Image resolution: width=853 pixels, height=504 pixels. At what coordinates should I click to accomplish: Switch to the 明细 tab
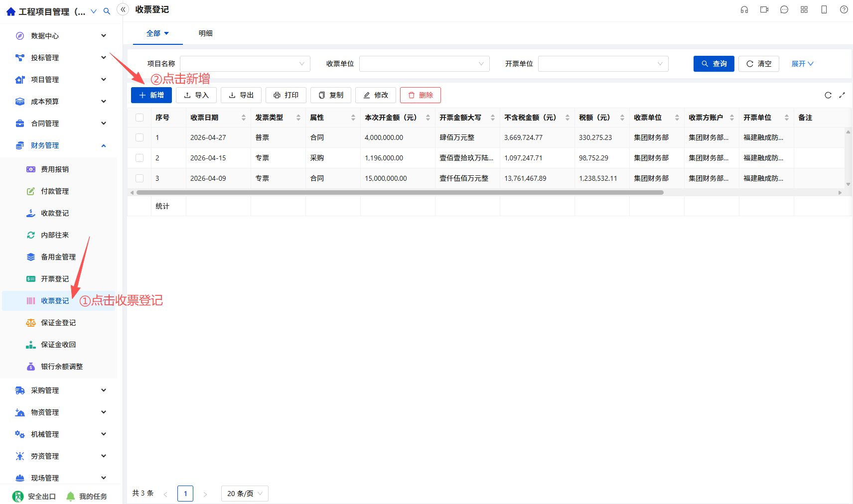point(206,33)
